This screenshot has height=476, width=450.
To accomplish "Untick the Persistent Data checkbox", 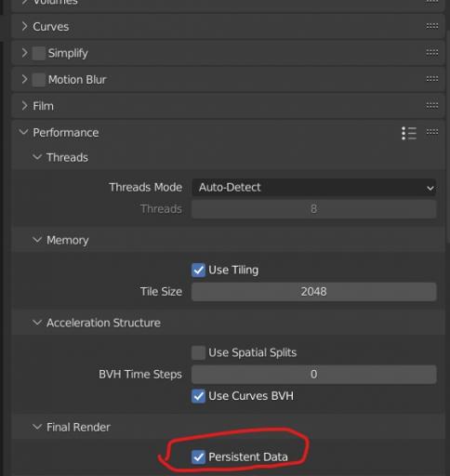I will tap(198, 457).
